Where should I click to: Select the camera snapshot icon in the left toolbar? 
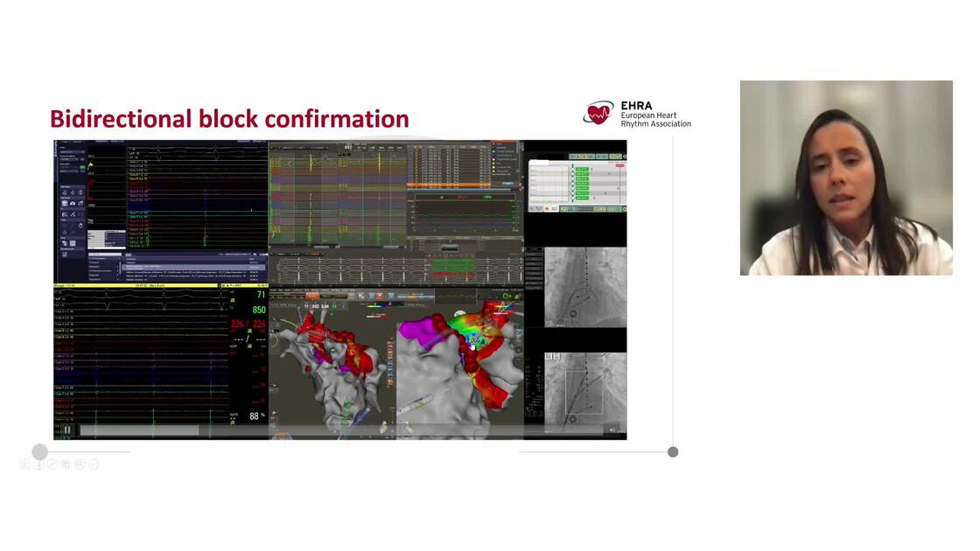pos(72,203)
